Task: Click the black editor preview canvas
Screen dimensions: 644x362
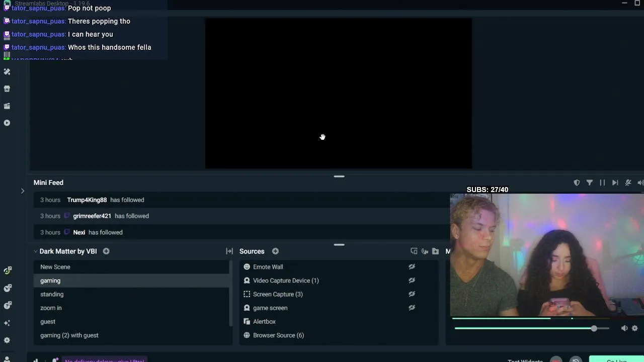Action: click(x=339, y=94)
